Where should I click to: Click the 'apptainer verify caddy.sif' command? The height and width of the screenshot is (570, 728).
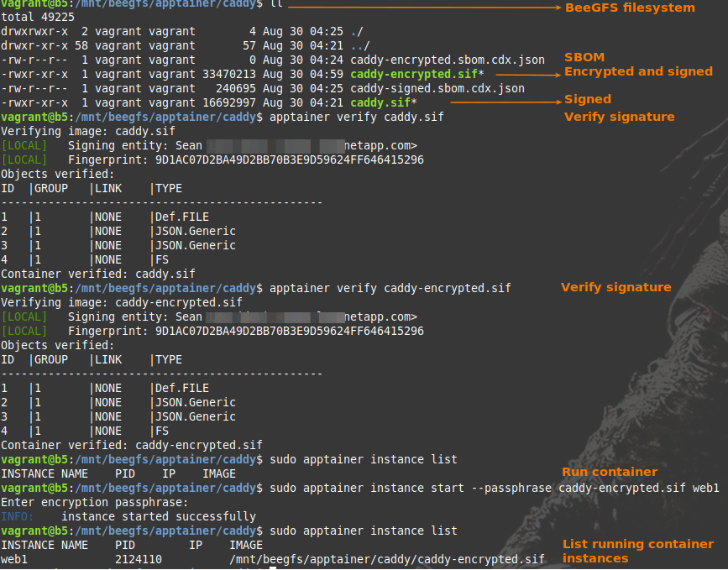tap(357, 117)
